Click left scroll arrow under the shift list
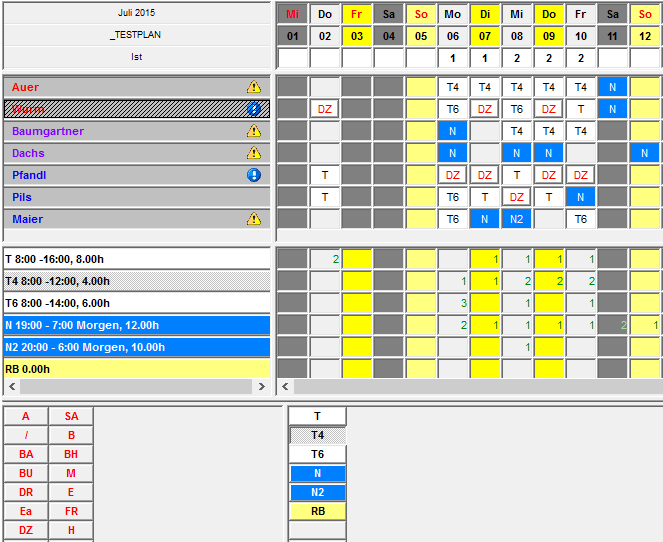The width and height of the screenshot is (663, 542). (11, 386)
